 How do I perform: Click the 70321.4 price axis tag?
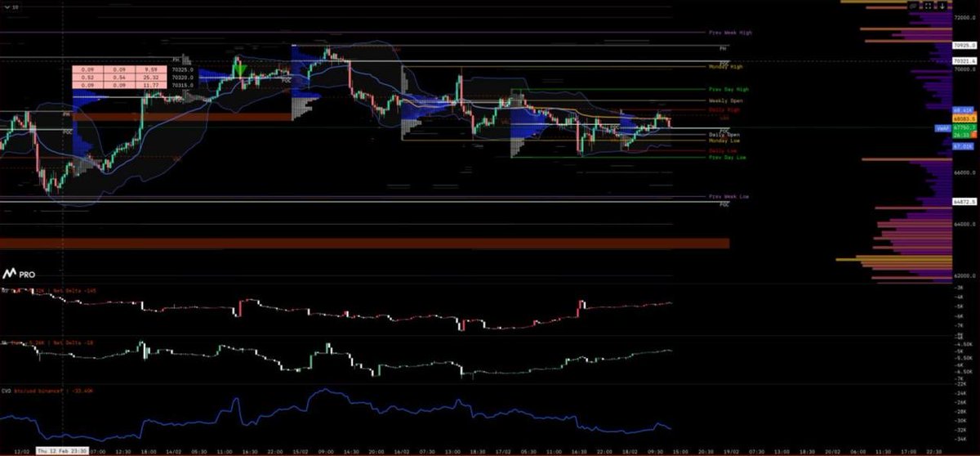[965, 61]
